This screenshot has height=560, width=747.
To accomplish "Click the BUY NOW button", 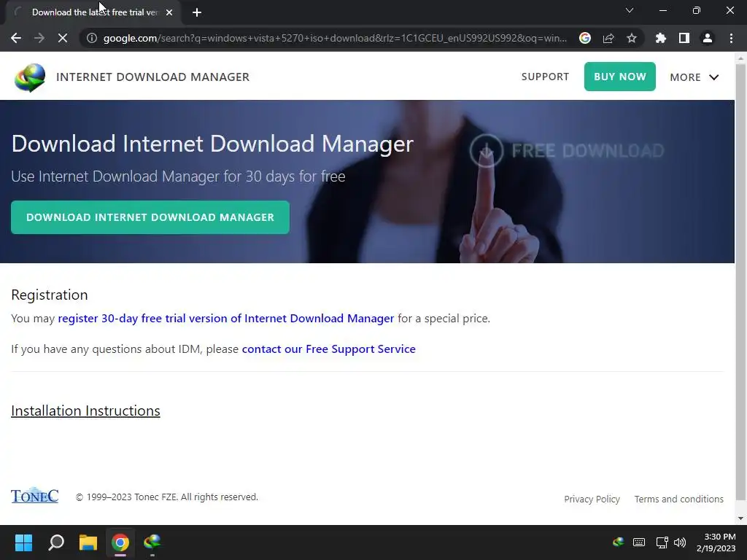I will (620, 77).
